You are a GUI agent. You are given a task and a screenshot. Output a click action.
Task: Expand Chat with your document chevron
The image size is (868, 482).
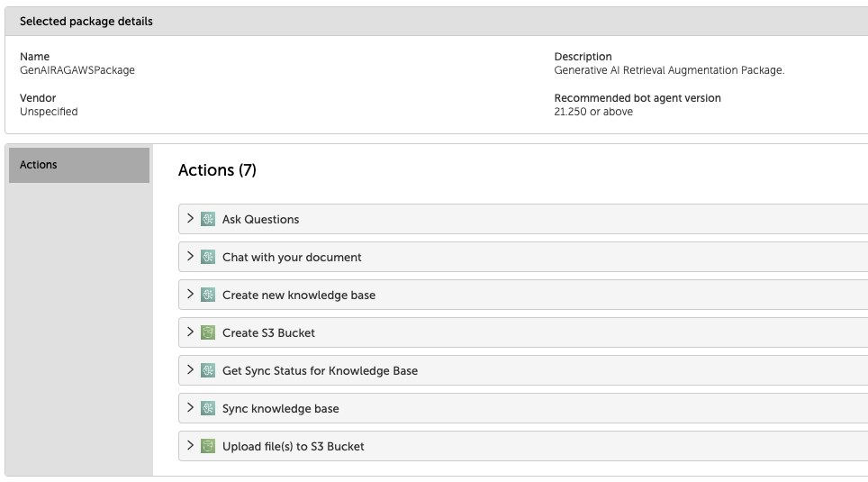[x=190, y=256]
